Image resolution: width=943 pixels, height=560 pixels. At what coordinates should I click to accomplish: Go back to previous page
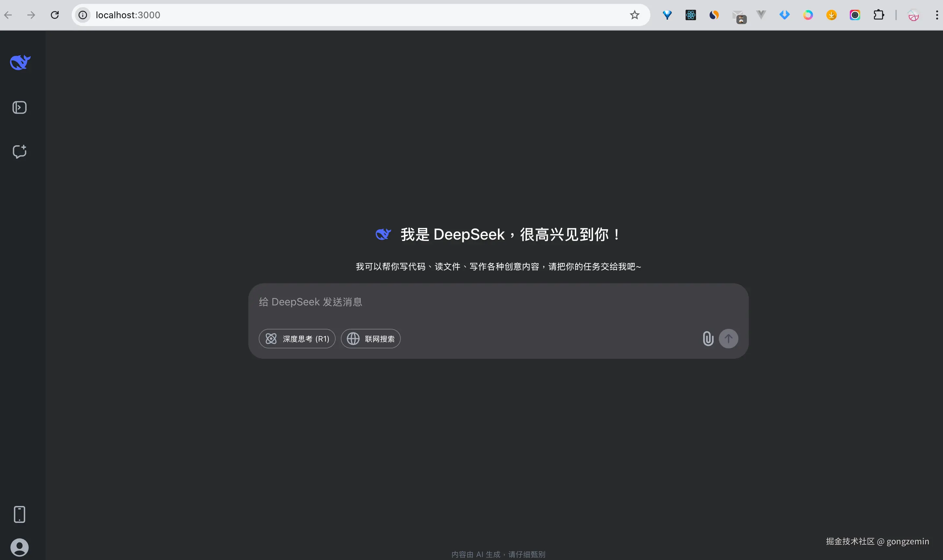click(x=8, y=15)
